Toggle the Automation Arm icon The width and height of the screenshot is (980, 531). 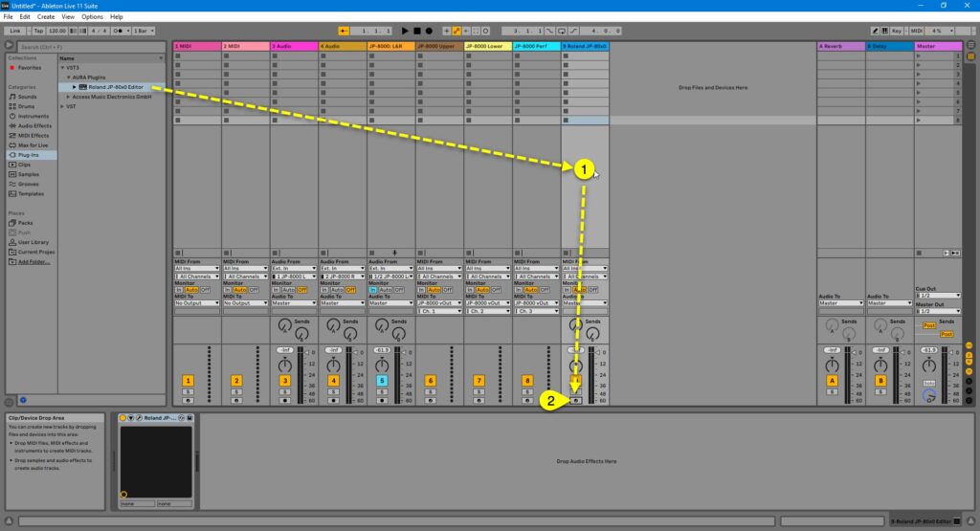tap(457, 31)
